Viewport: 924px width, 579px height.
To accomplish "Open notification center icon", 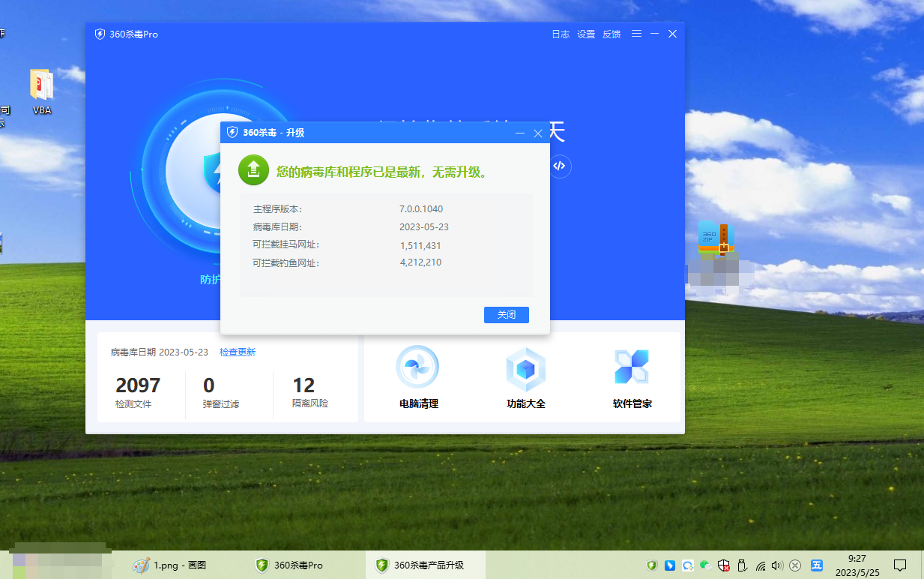I will click(901, 565).
